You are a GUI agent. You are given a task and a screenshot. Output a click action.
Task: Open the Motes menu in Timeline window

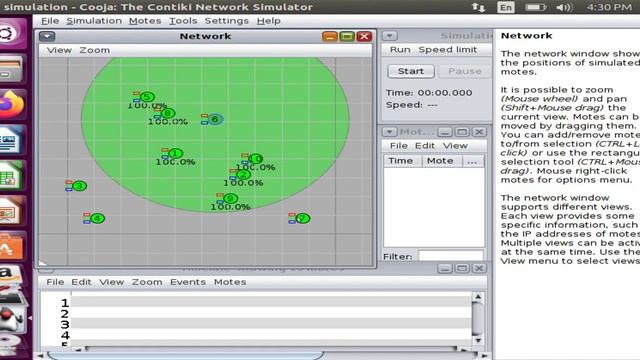click(x=230, y=282)
